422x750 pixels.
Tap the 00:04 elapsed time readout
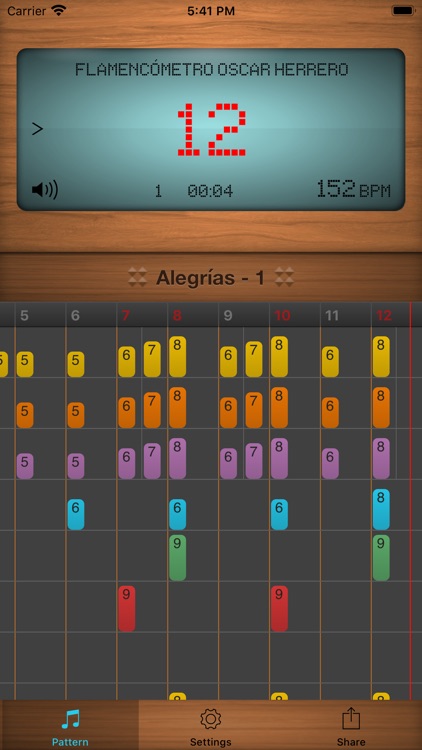pyautogui.click(x=210, y=191)
